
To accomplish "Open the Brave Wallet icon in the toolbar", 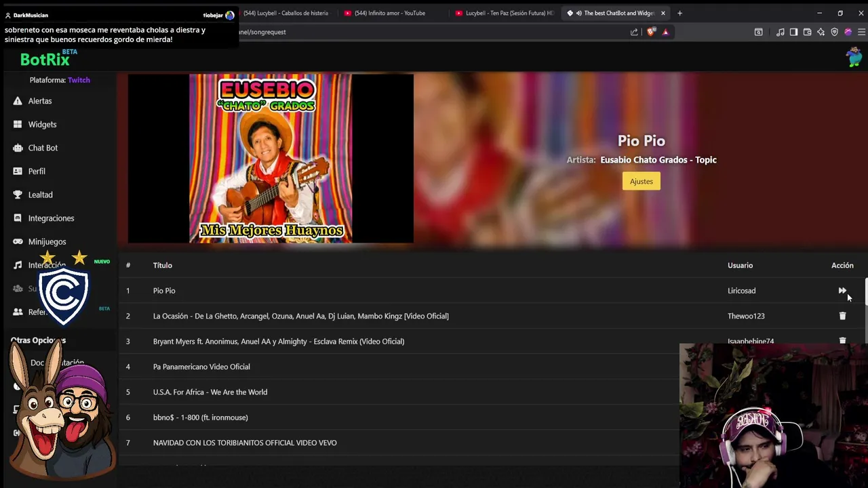I will pos(807,32).
